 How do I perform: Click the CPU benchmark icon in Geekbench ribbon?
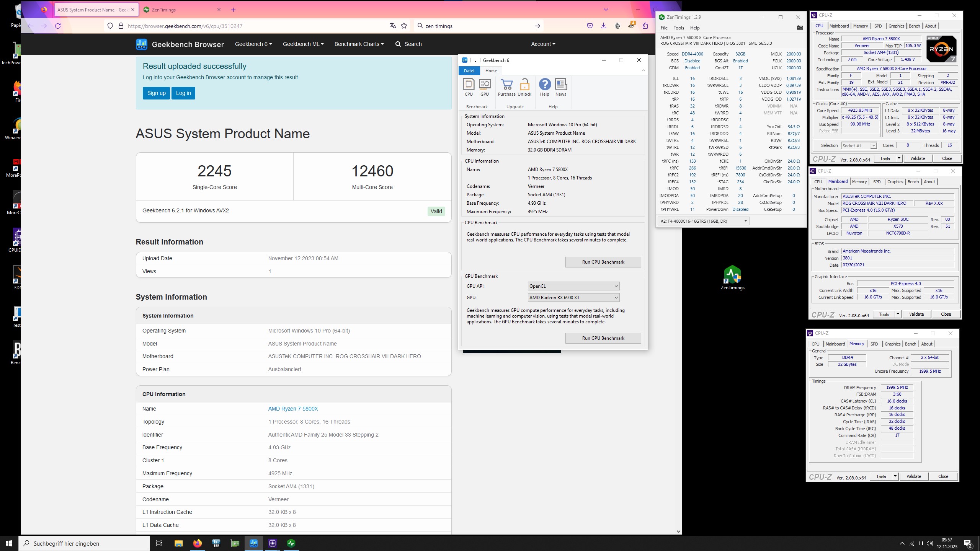pyautogui.click(x=469, y=87)
